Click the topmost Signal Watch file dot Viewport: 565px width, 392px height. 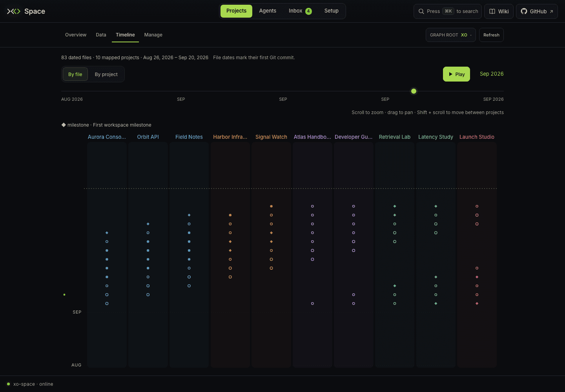(271, 206)
